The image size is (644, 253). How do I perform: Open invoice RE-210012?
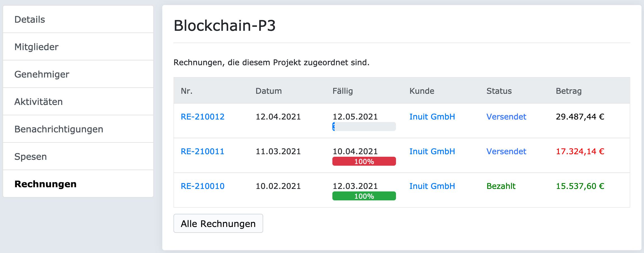tap(202, 117)
